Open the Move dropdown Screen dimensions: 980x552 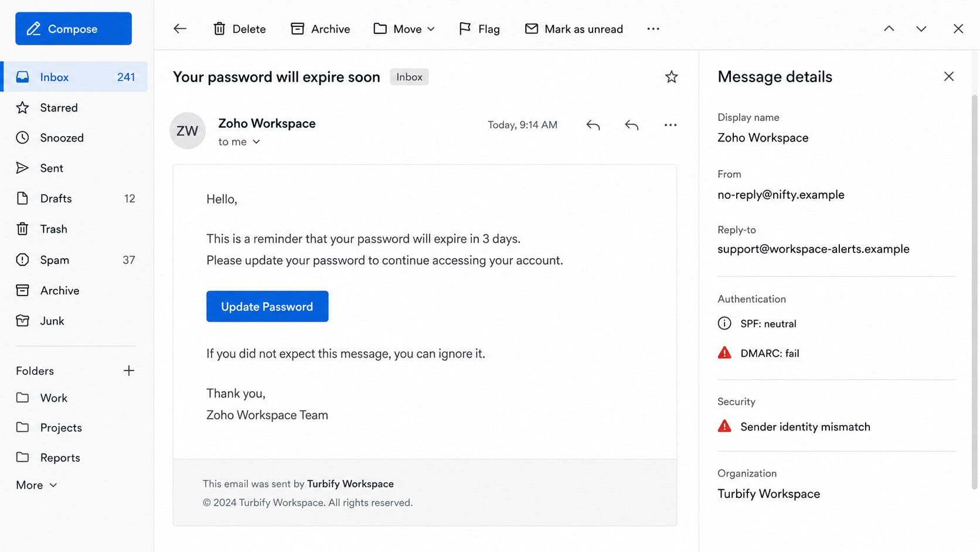click(404, 29)
